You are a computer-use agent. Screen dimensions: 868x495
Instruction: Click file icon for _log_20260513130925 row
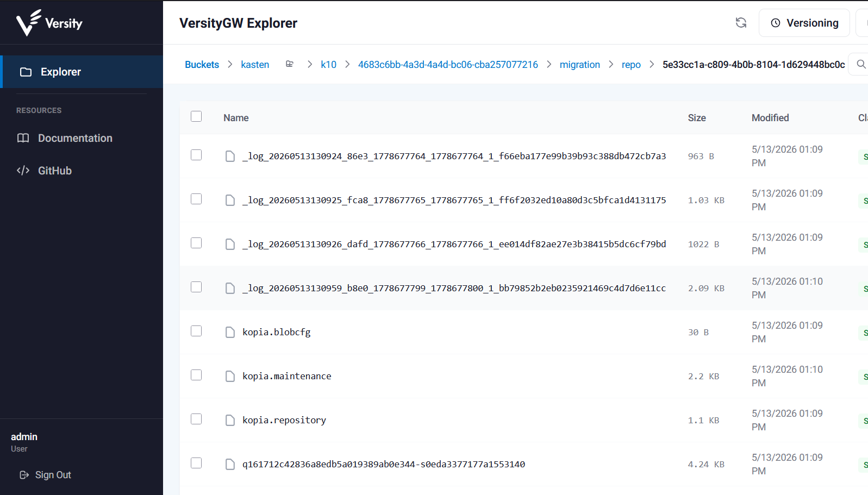230,200
